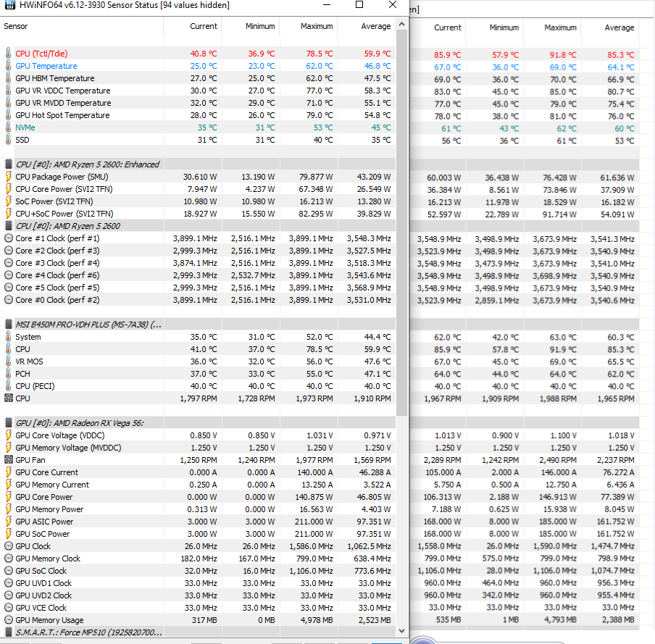Click the thermometer icon beside GPU HBM Temperature
This screenshot has width=655, height=644.
[8, 78]
